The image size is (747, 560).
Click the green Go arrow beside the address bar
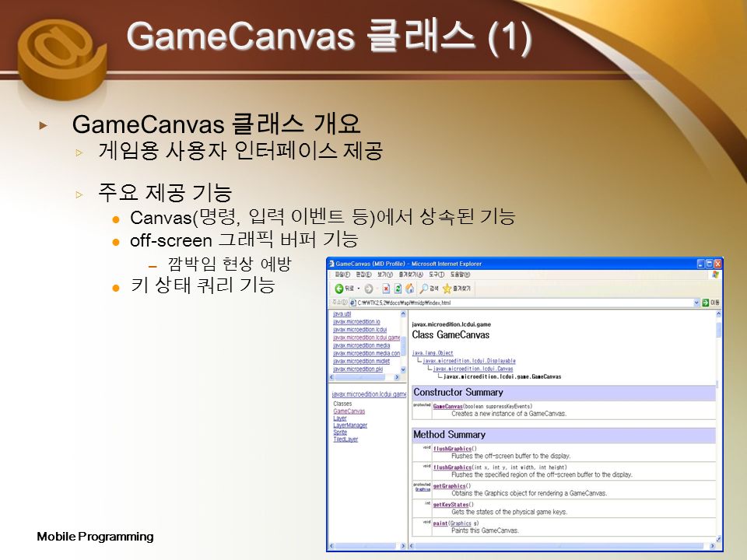tap(706, 303)
